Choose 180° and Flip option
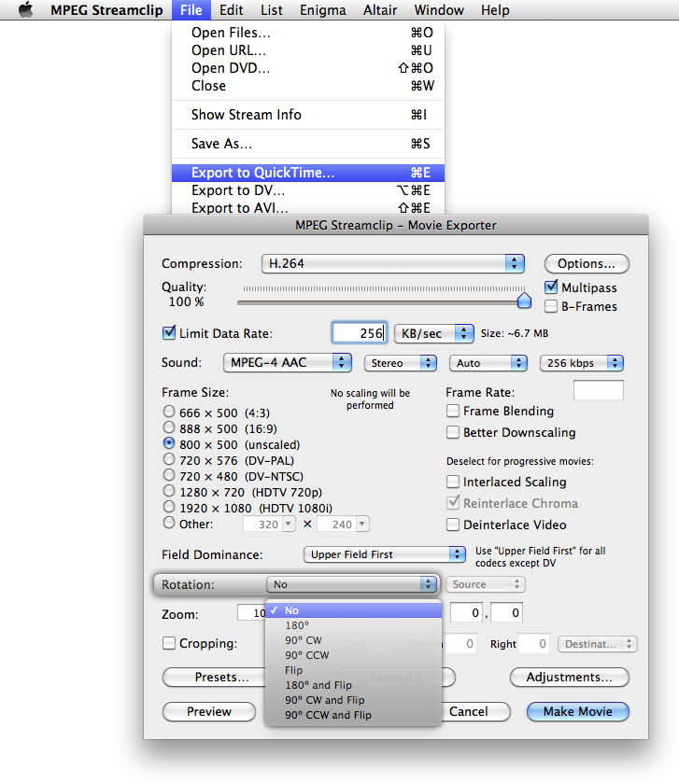 353,685
